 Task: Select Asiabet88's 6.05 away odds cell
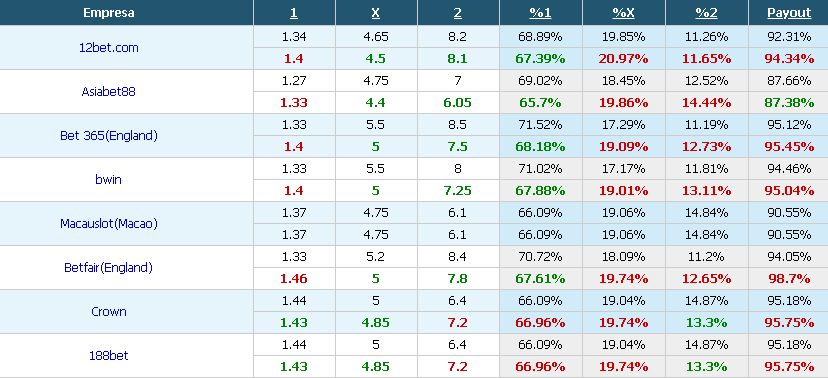pos(458,102)
